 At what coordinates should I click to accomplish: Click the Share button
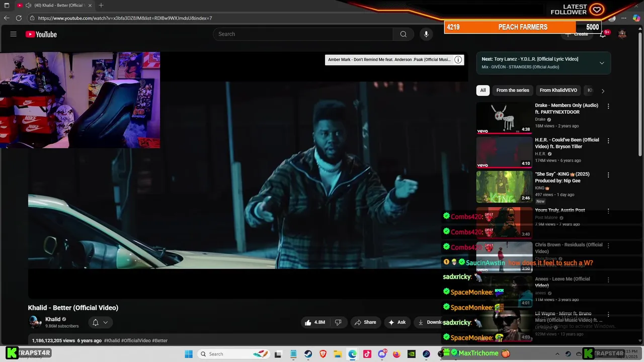point(365,322)
